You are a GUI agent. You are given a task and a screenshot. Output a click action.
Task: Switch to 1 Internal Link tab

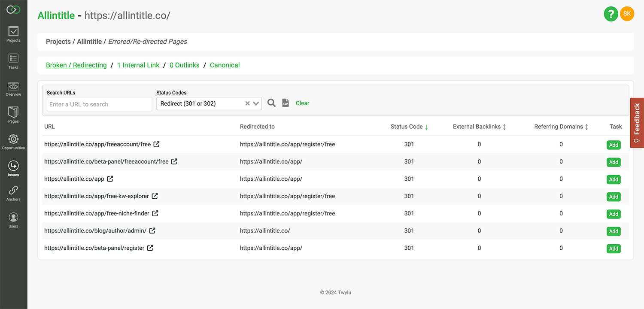138,65
